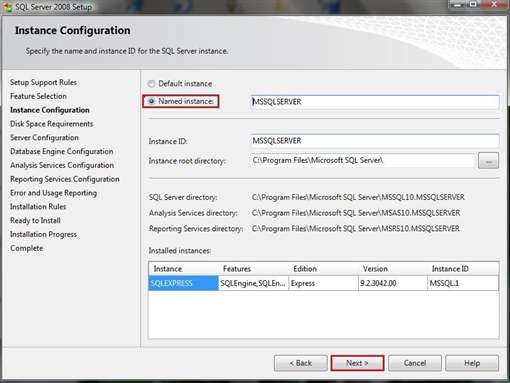Select Installation Rules step

click(x=38, y=207)
